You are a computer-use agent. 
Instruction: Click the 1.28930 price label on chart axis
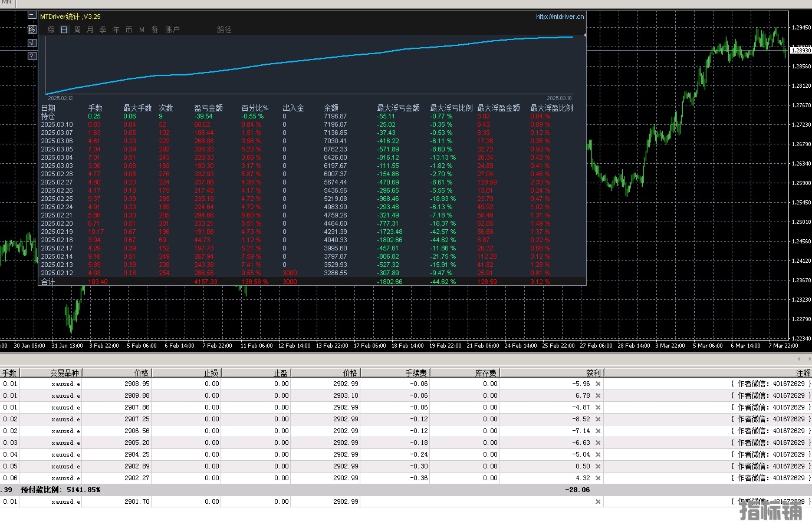tap(801, 51)
